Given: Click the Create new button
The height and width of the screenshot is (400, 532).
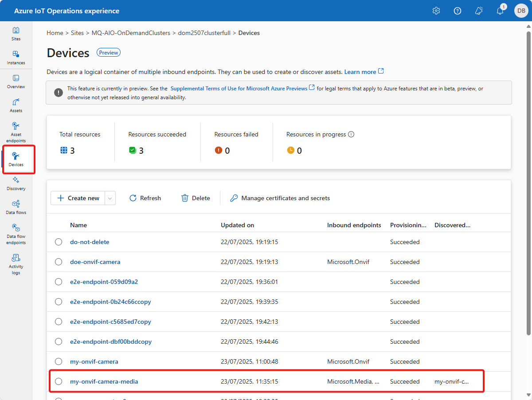Looking at the screenshot, I should pos(78,198).
